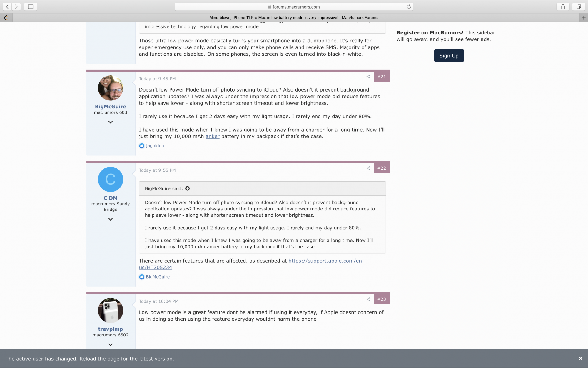
Task: Open a new tab with plus icon
Action: point(583,18)
